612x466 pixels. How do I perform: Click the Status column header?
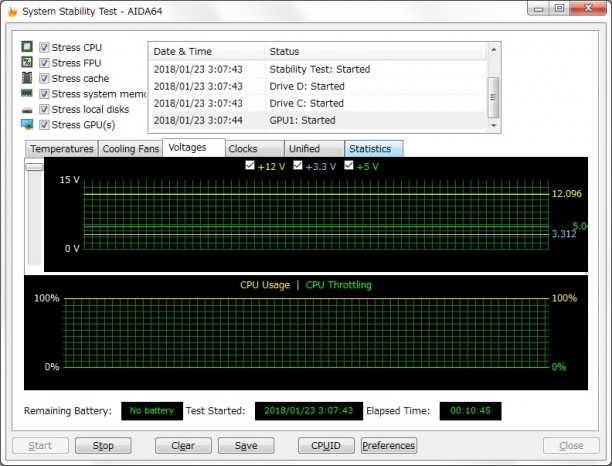375,51
